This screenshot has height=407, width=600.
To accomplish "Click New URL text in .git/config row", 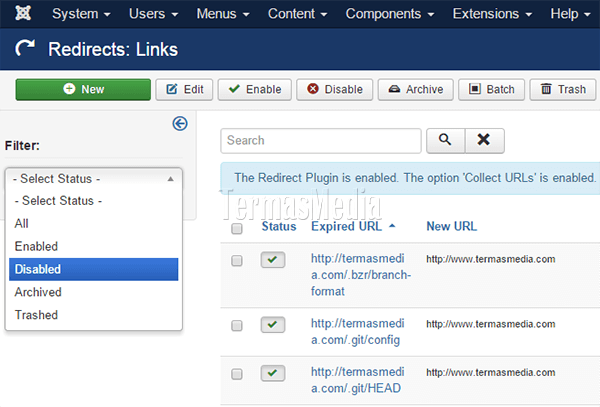I will pyautogui.click(x=491, y=324).
